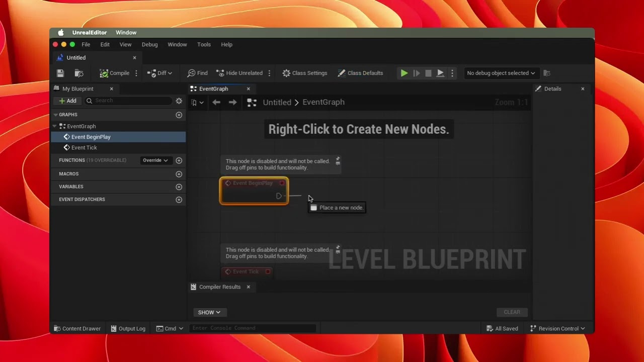Viewport: 644px width, 362px height.
Task: Select the Details panel tab
Action: 552,89
